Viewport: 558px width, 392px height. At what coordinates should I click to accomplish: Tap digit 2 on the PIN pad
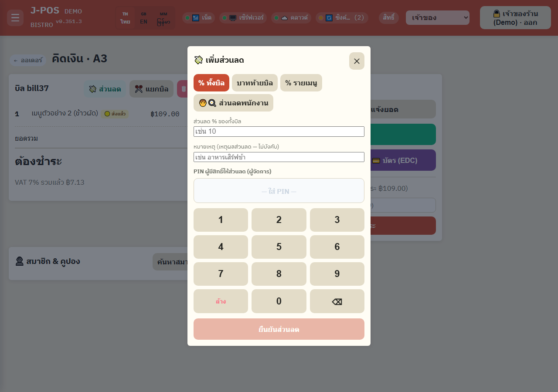(279, 220)
